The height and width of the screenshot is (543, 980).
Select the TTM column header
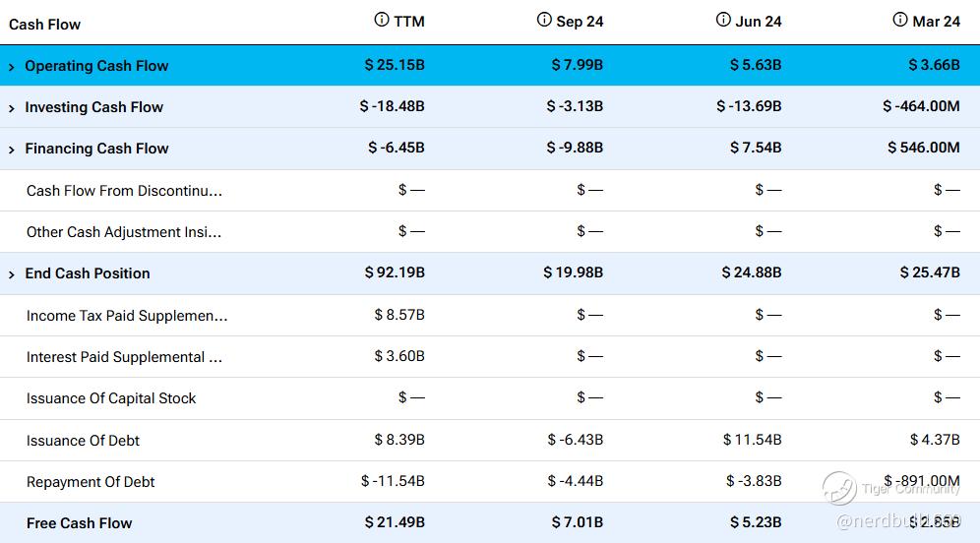click(409, 22)
